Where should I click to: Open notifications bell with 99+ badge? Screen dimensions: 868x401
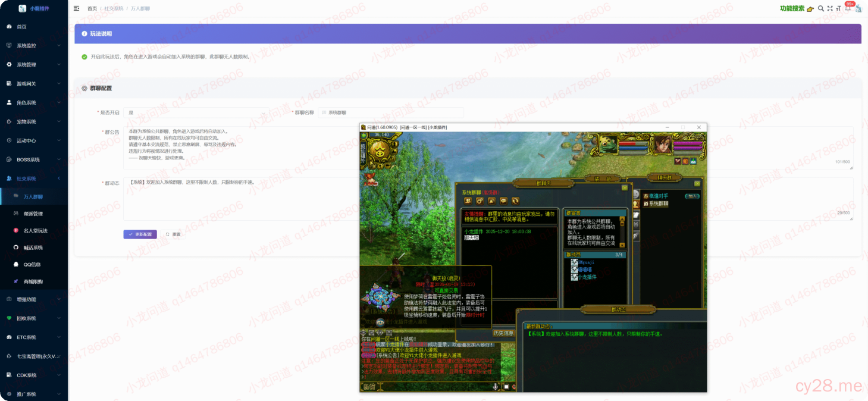(x=848, y=8)
